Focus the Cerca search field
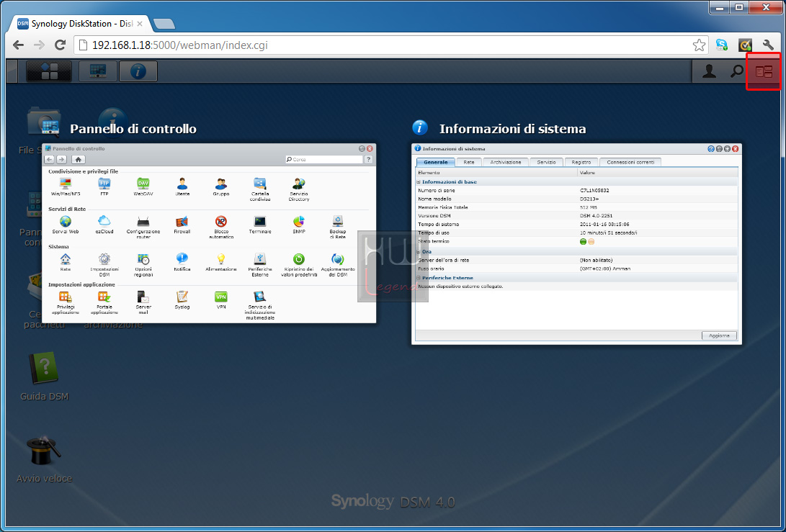Screen dimensions: 786x532 (x=323, y=159)
